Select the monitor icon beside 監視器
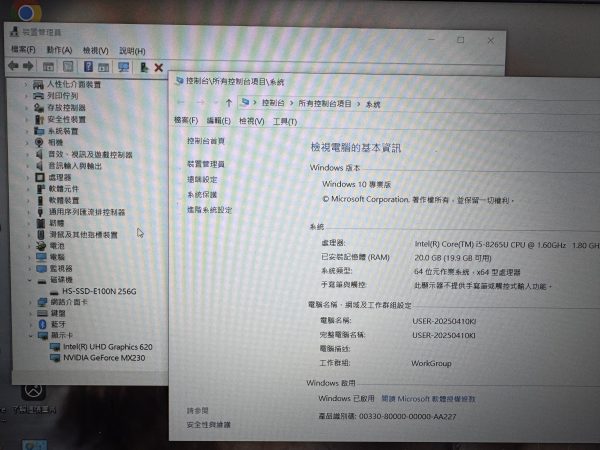Viewport: 600px width, 450px height. [41, 268]
